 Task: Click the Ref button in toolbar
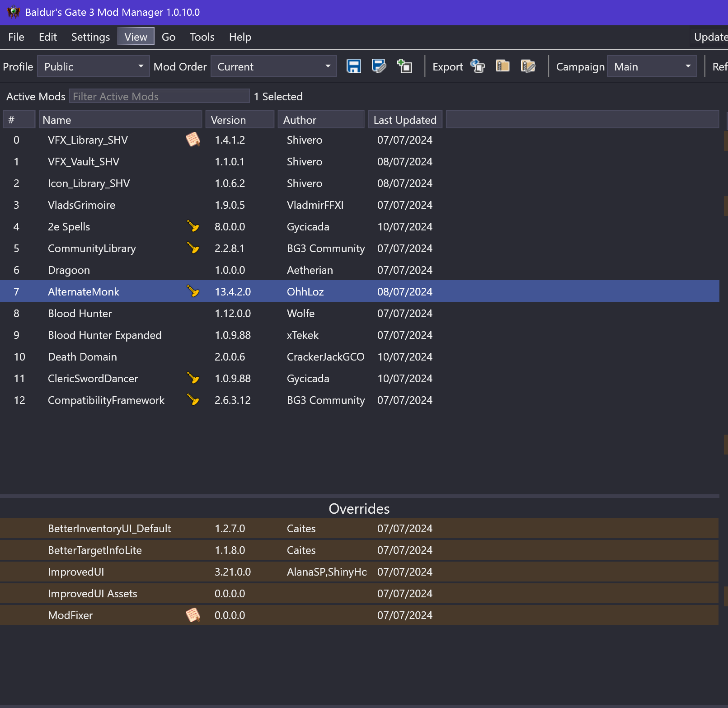coord(719,66)
